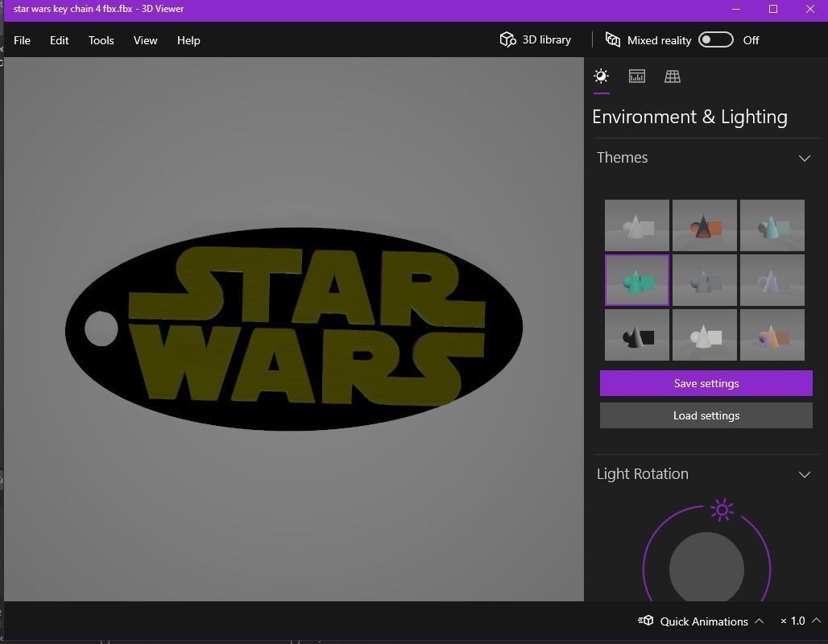828x644 pixels.
Task: Click the 3D library cube icon
Action: 507,39
